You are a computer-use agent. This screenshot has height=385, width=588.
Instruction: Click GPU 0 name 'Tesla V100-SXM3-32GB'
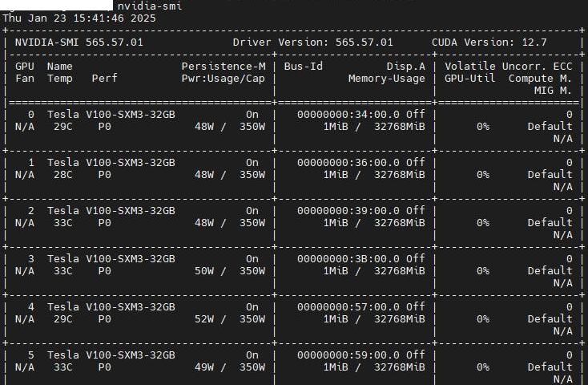pos(111,114)
